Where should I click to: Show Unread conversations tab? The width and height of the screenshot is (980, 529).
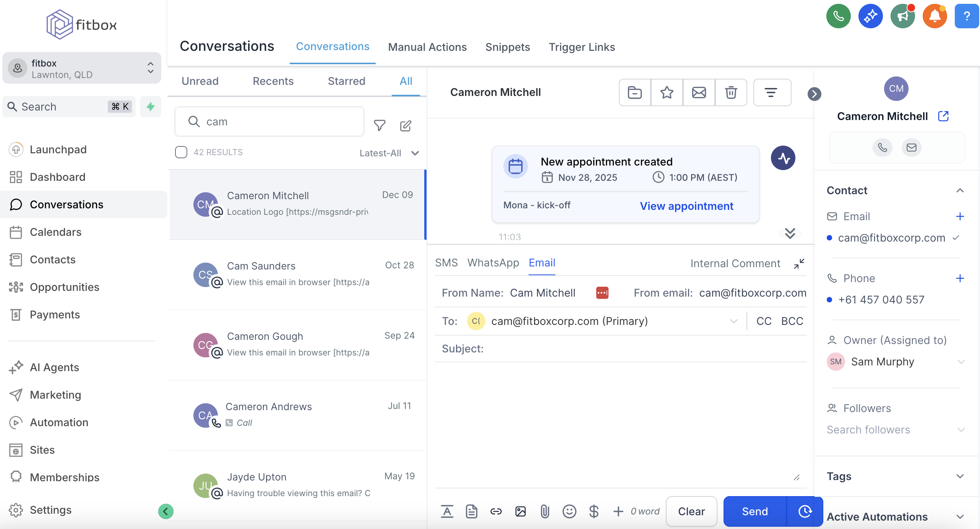point(200,81)
